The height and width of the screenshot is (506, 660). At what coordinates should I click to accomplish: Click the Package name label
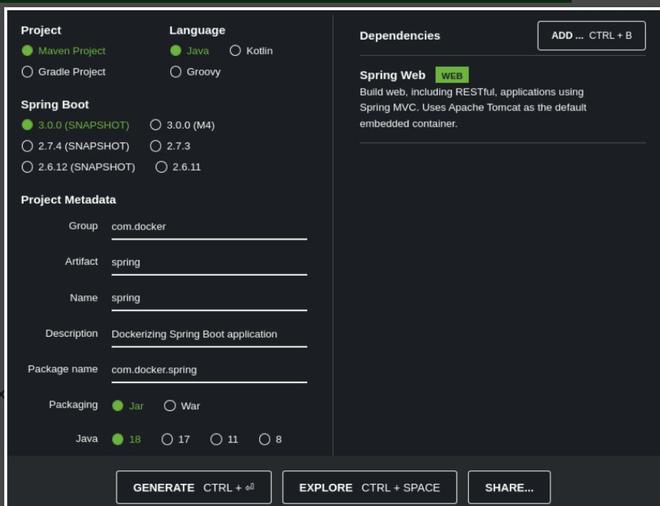(x=63, y=369)
